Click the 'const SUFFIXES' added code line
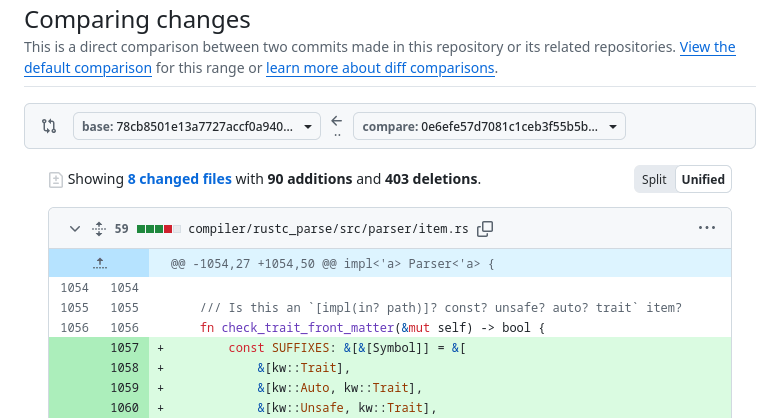The image size is (780, 418). coord(440,348)
